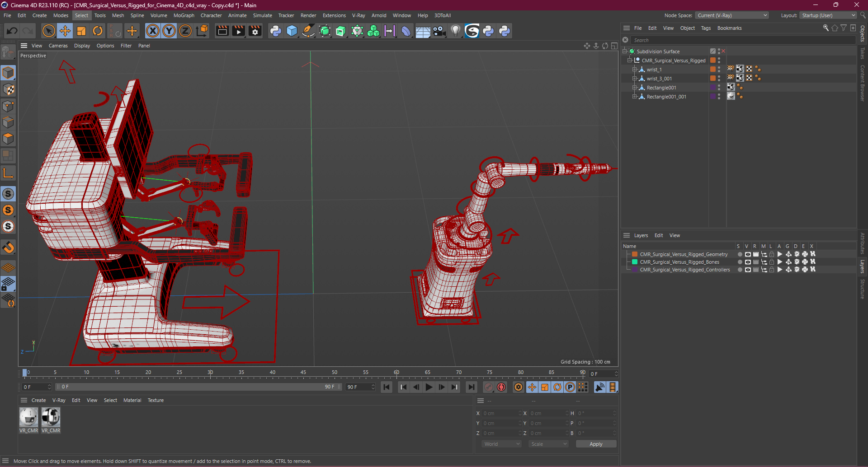Open Object Manager Bookmarks menu
This screenshot has width=868, height=467.
729,28
